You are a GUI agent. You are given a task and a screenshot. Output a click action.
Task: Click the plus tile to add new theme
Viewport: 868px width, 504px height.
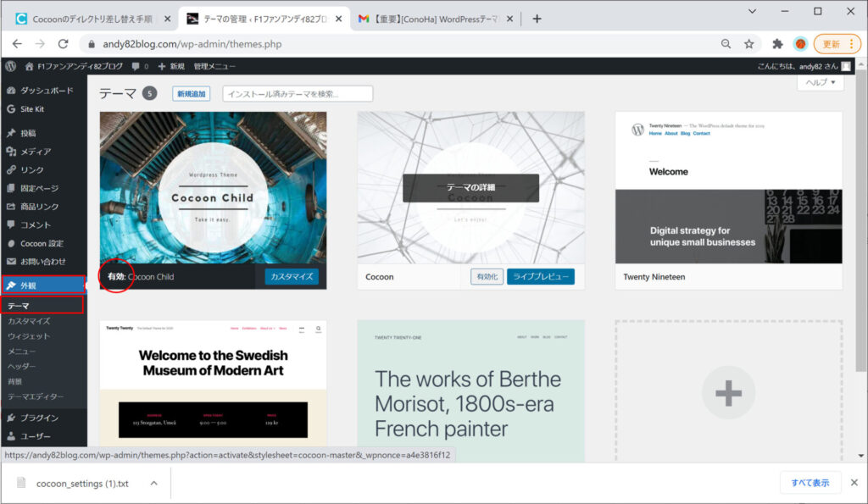click(x=728, y=392)
